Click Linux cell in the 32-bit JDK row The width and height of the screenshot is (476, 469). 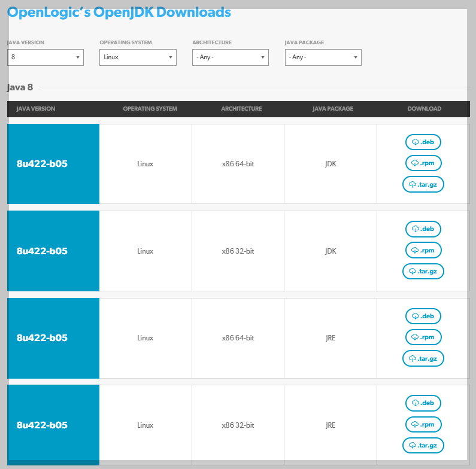pyautogui.click(x=145, y=251)
